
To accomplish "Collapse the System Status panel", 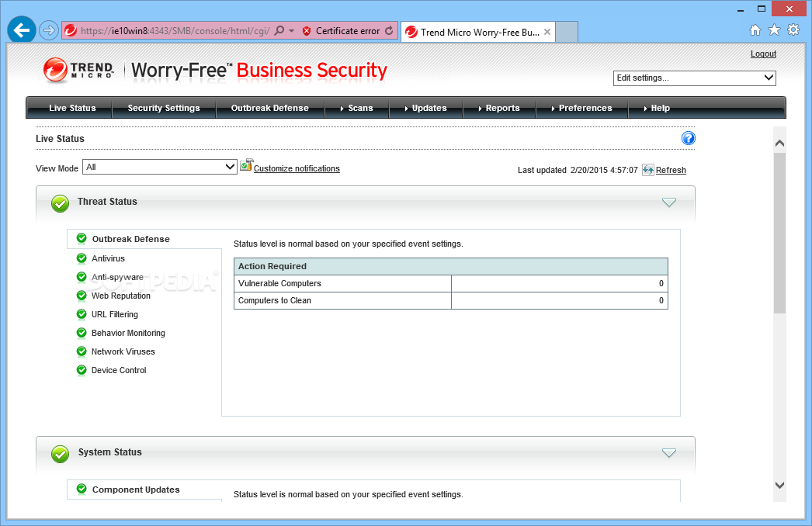I will (x=669, y=453).
